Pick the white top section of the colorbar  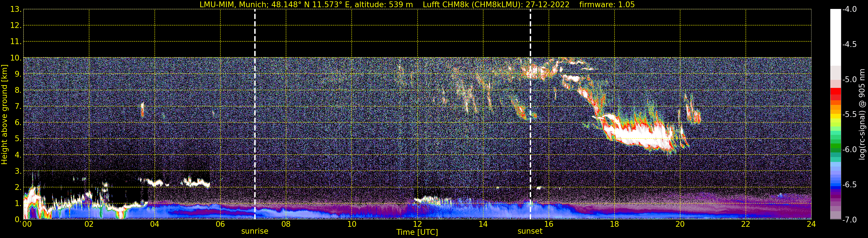(836, 37)
